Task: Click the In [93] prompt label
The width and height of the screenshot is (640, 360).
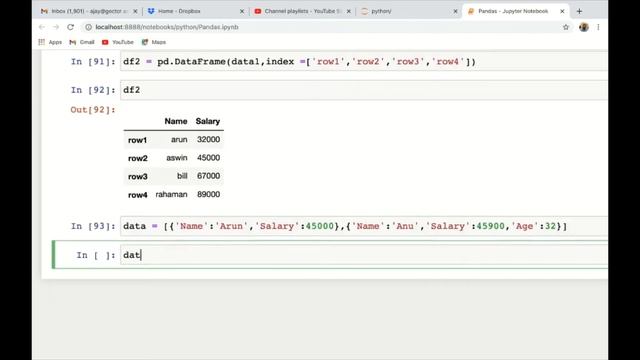Action: pos(93,226)
